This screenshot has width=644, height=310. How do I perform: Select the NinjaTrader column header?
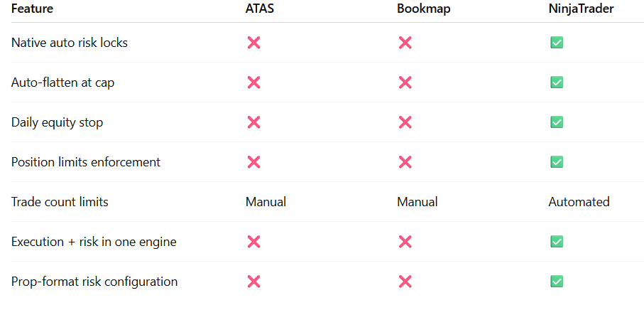click(581, 9)
